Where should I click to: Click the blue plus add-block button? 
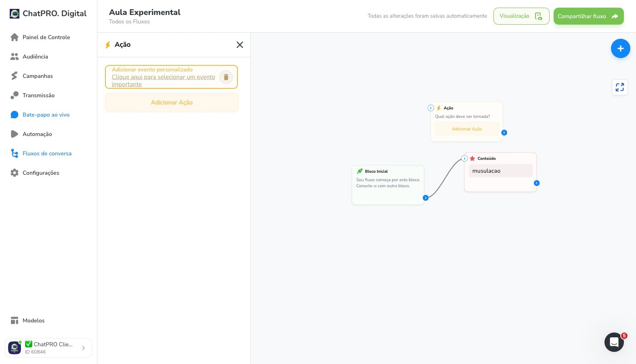pos(620,48)
